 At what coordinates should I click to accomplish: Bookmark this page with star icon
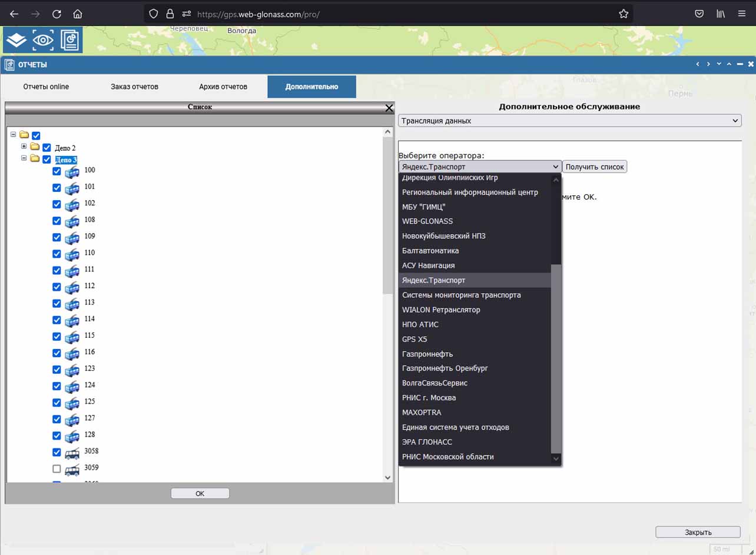(624, 14)
